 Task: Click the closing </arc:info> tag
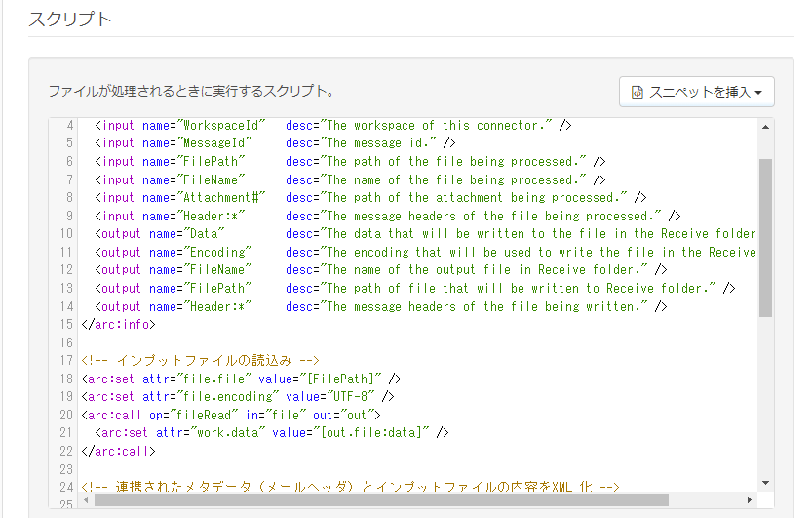[118, 324]
